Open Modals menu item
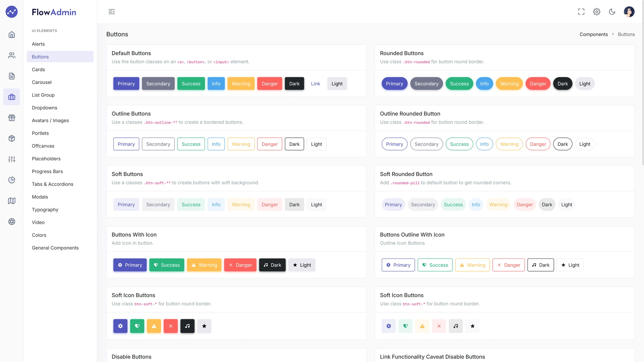644x362 pixels. coord(60,197)
